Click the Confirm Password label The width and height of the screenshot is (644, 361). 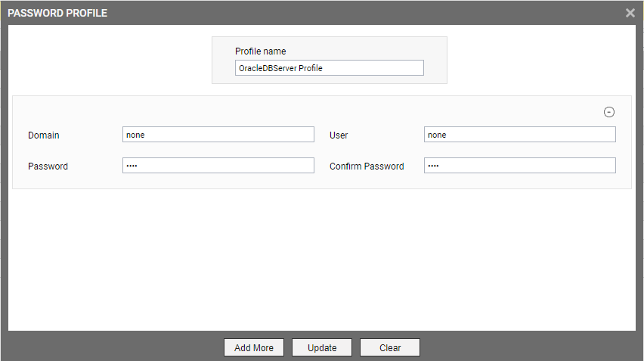coord(367,166)
